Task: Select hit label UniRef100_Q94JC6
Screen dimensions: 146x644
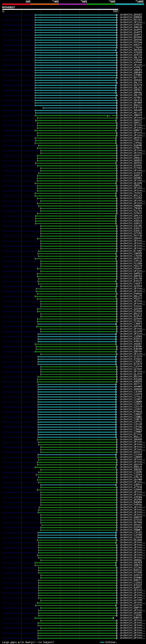Action: [131, 216]
